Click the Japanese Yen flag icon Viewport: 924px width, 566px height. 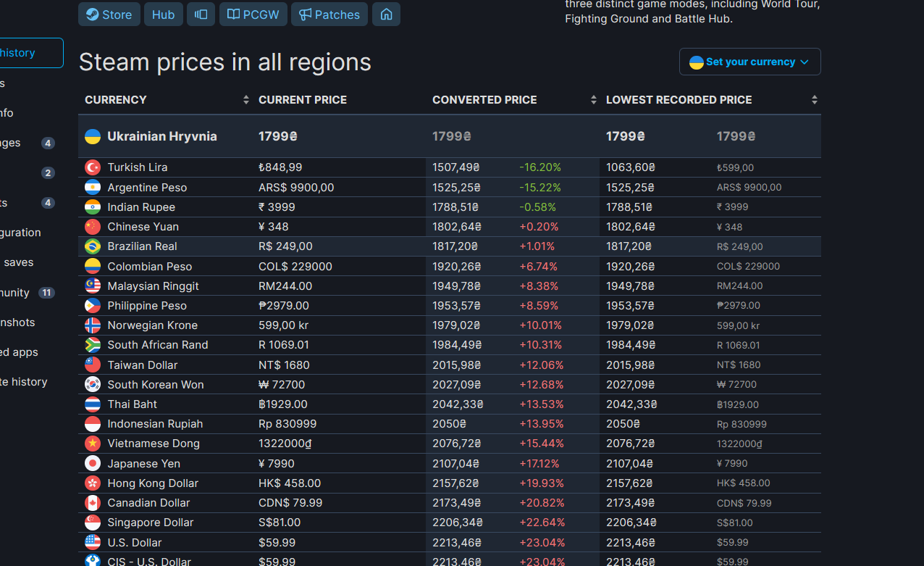coord(93,463)
